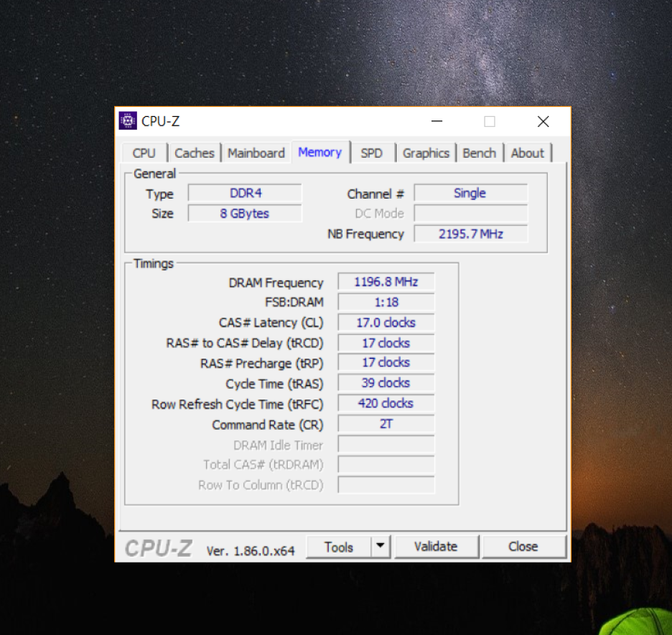Open the Tools dropdown arrow

[x=380, y=546]
